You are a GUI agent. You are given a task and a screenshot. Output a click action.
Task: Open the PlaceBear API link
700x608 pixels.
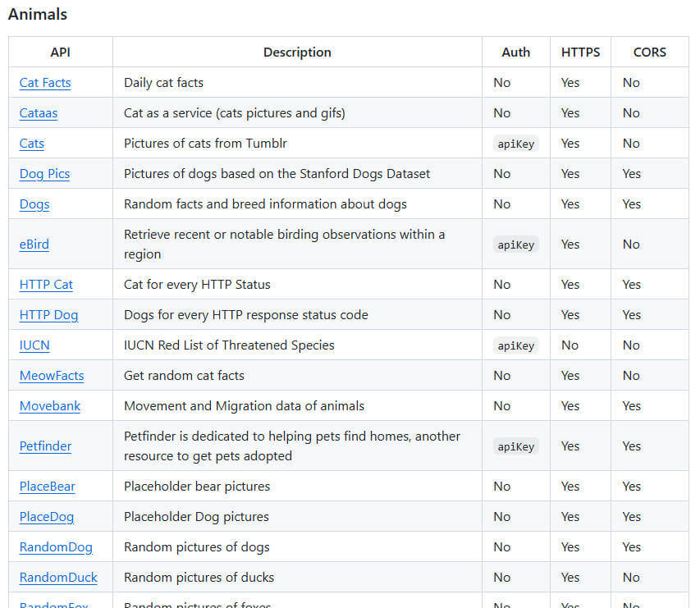tap(48, 486)
